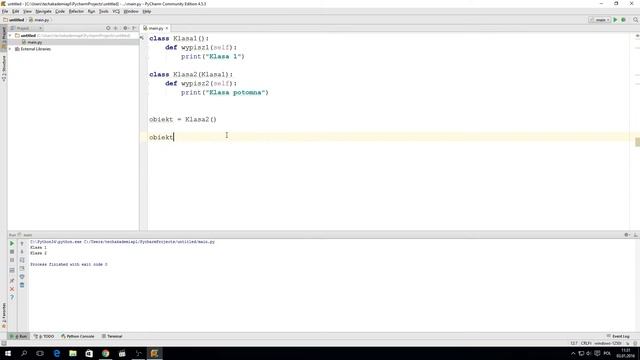Rerun program using Run panel green arrow
Image resolution: width=640 pixels, height=360 pixels.
point(12,243)
